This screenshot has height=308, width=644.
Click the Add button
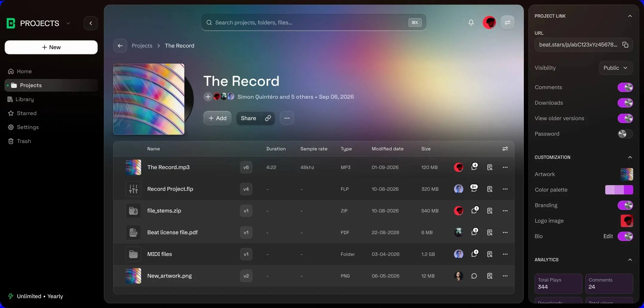click(217, 118)
